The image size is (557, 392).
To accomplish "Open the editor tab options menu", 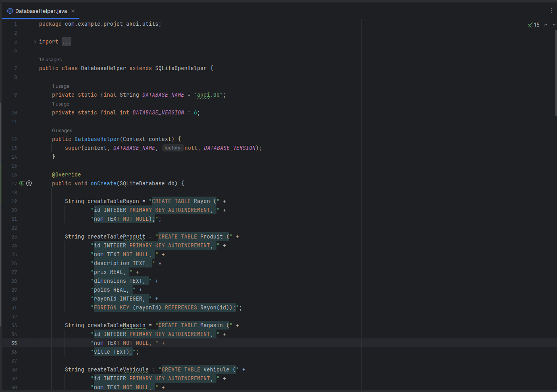I will pyautogui.click(x=551, y=11).
